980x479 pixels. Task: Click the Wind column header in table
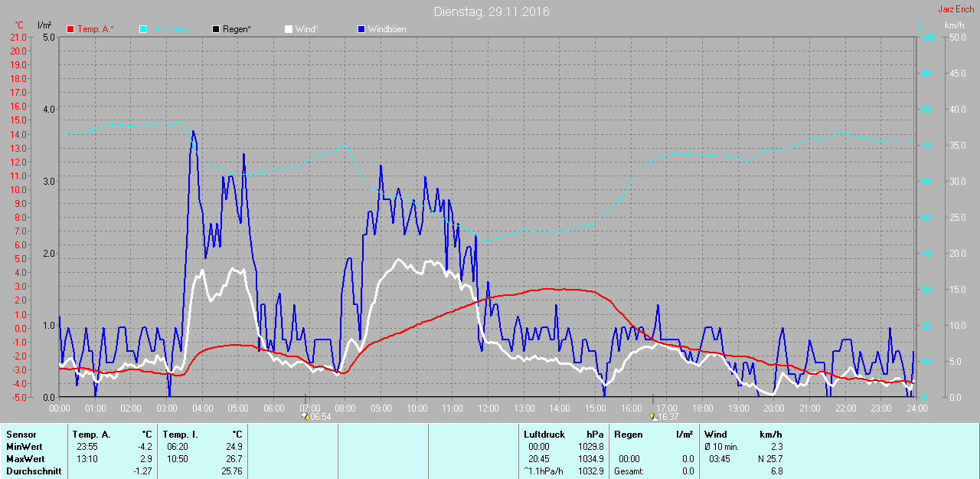coord(715,435)
